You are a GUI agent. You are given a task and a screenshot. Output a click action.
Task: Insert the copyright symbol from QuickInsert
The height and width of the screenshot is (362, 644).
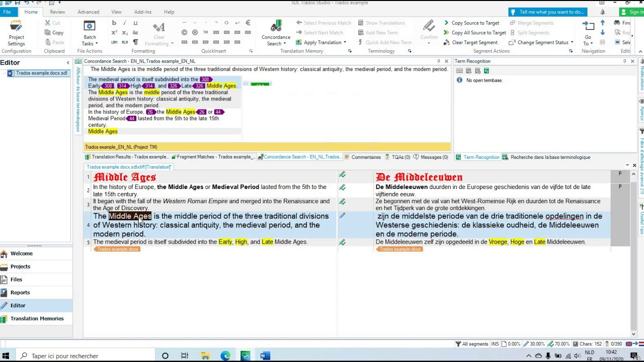pyautogui.click(x=184, y=33)
